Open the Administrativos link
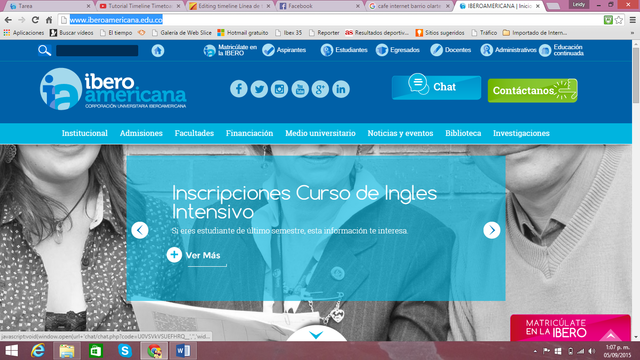640x360 pixels. coord(508,50)
